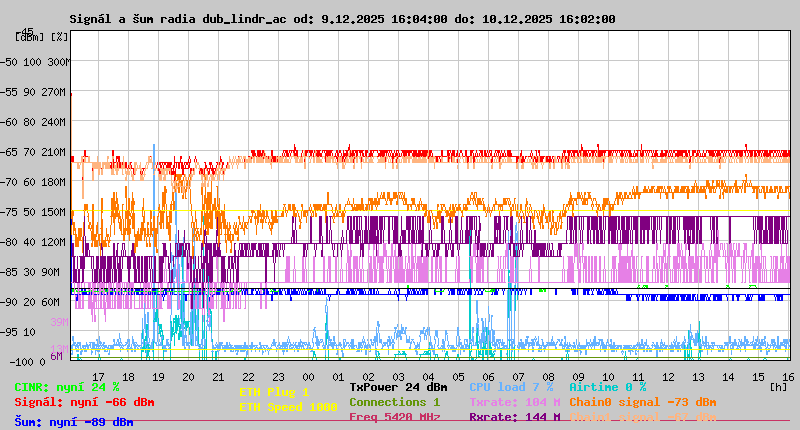The height and width of the screenshot is (430, 800).
Task: Click the CINR legend entry
Action: [x=66, y=386]
